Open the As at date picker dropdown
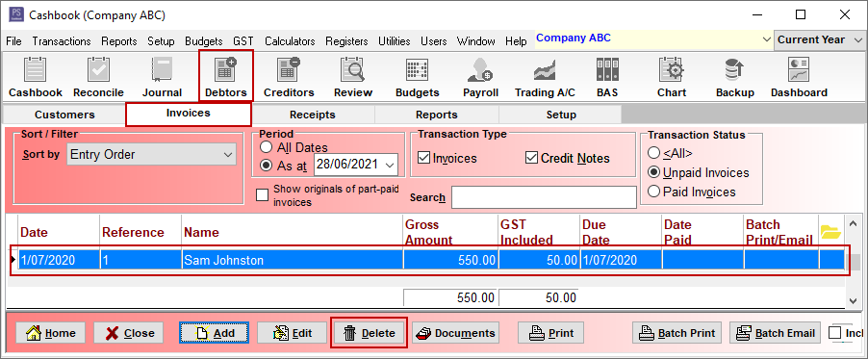 coord(390,165)
